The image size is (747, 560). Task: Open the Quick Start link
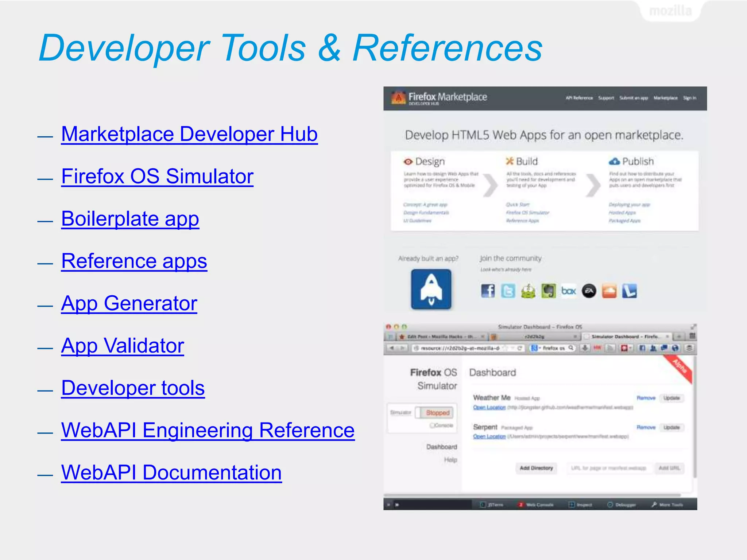[518, 205]
